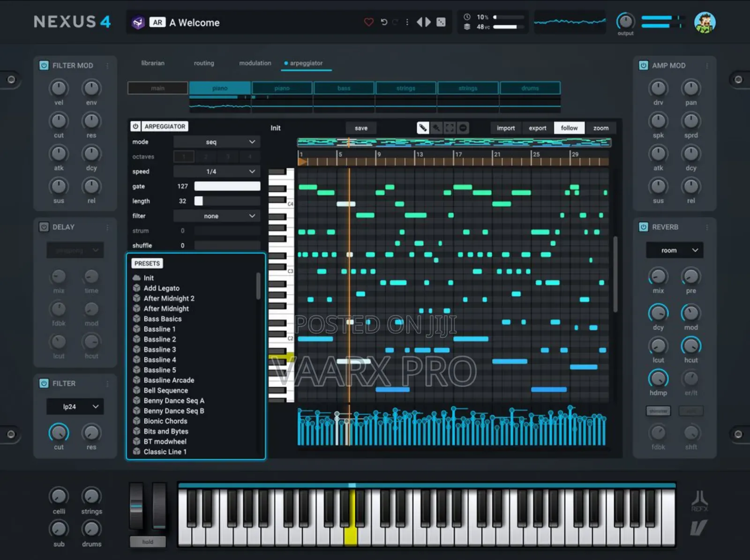Adjust the length slider
750x560 pixels.
(x=227, y=201)
